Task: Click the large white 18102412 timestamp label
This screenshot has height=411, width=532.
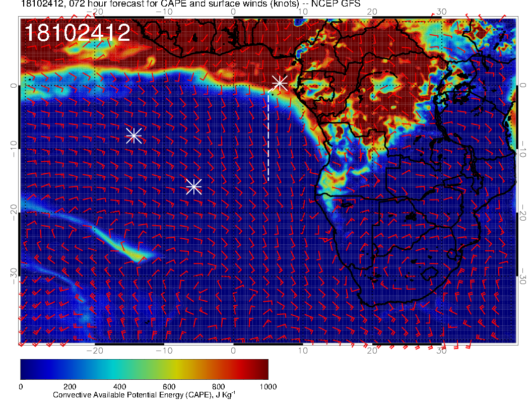Action: pos(77,33)
